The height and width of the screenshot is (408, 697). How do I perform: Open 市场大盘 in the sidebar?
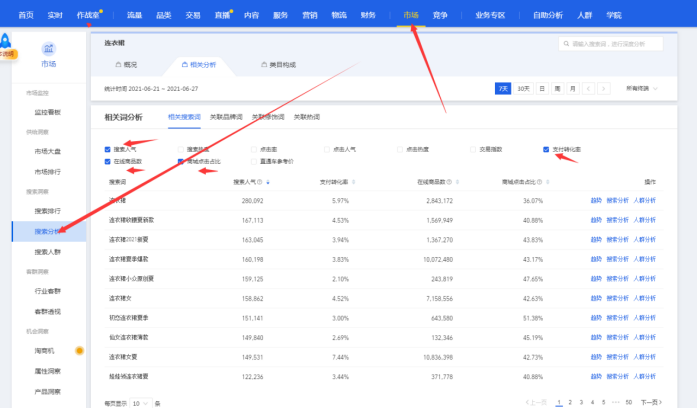tap(48, 151)
